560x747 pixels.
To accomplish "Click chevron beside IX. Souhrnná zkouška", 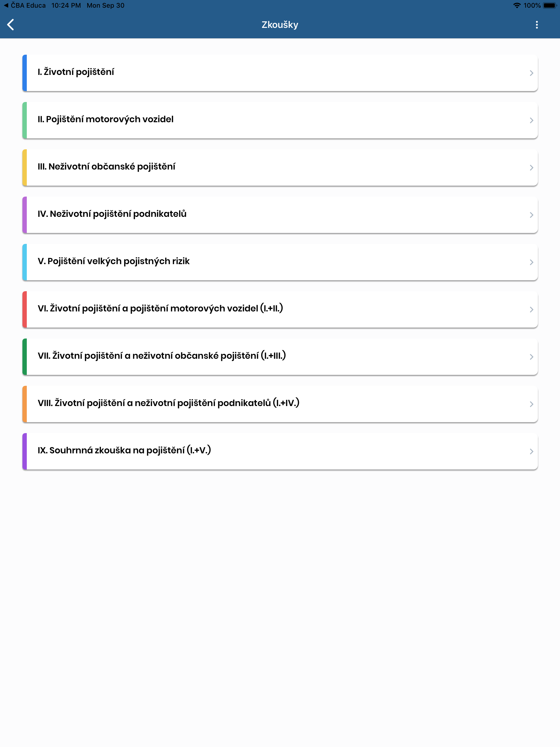I will 531,451.
